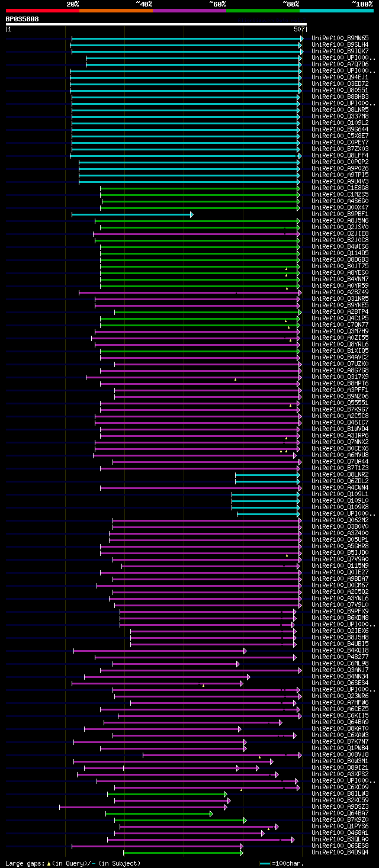The image size is (379, 868).
Task: Click on UniRef100_Q2JIE8
Action: (340, 233)
